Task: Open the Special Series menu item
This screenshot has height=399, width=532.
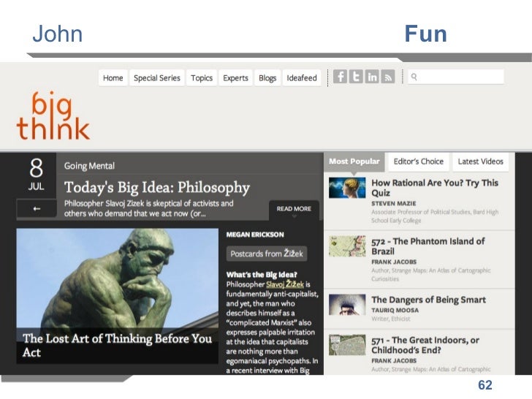Action: click(156, 78)
